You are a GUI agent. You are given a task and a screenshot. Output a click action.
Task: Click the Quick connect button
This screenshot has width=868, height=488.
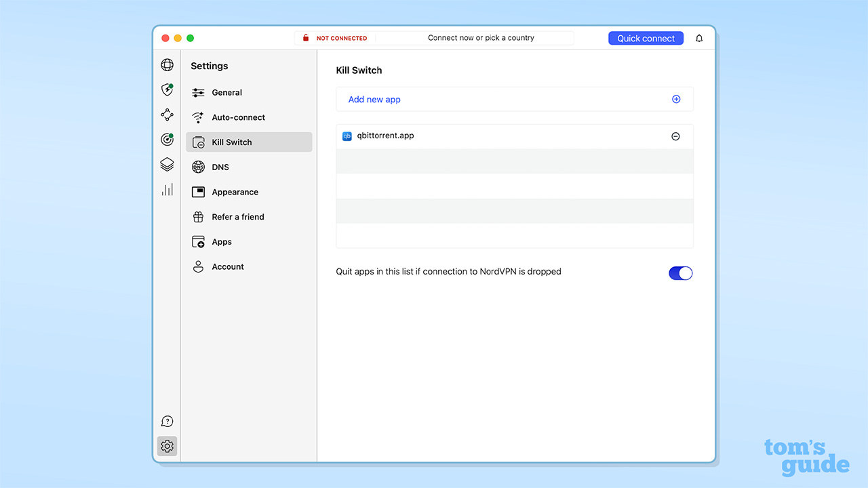[646, 39]
